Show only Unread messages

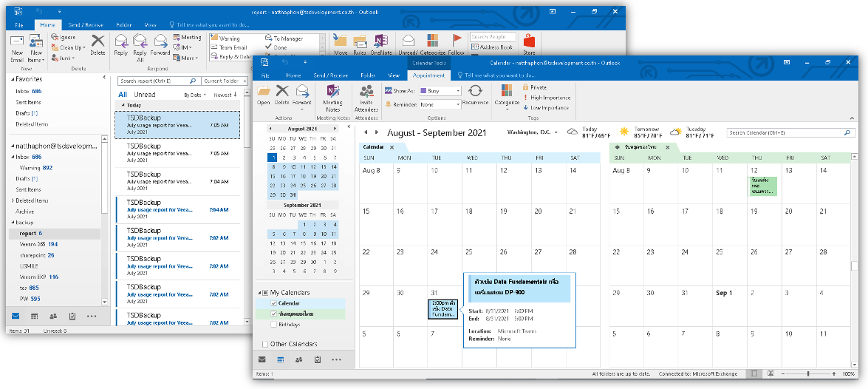click(145, 95)
